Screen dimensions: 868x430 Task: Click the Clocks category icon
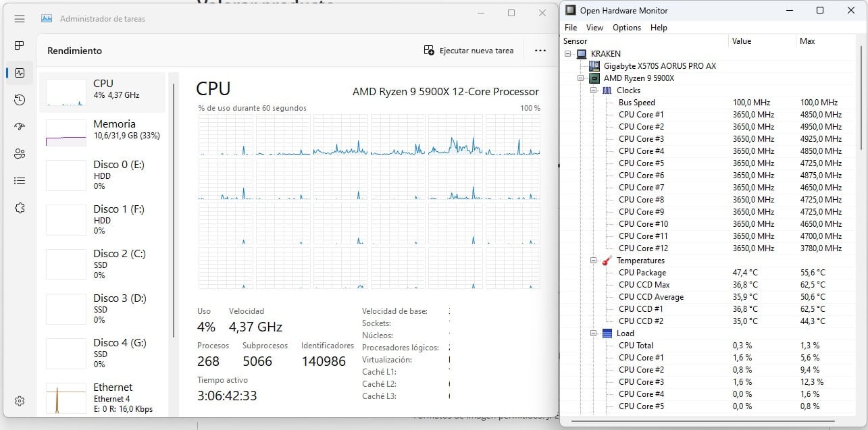coord(607,90)
